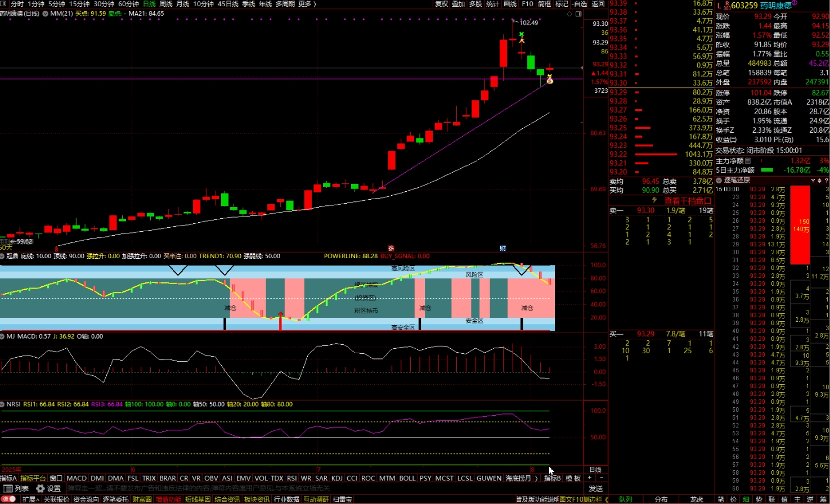Image resolution: width=830 pixels, height=504 pixels.
Task: Click the minus zoom button beside 模板
Action: [x=602, y=478]
